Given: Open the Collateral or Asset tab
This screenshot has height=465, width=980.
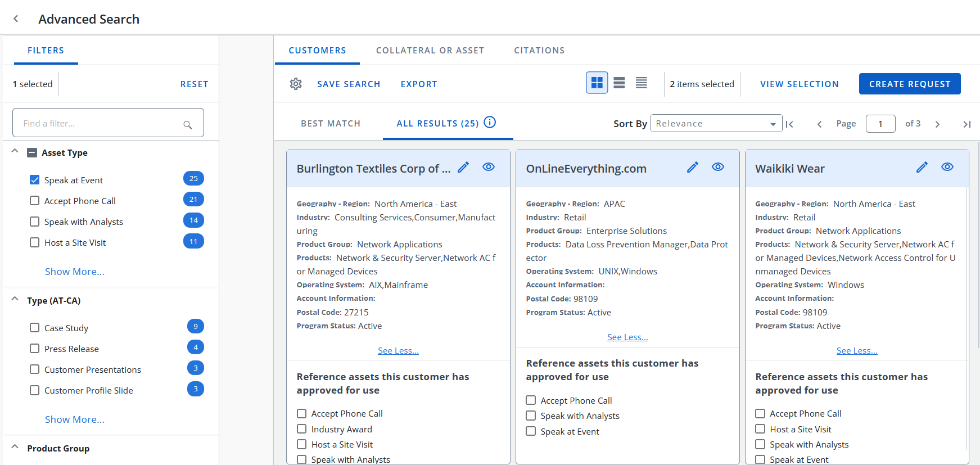Looking at the screenshot, I should [430, 51].
